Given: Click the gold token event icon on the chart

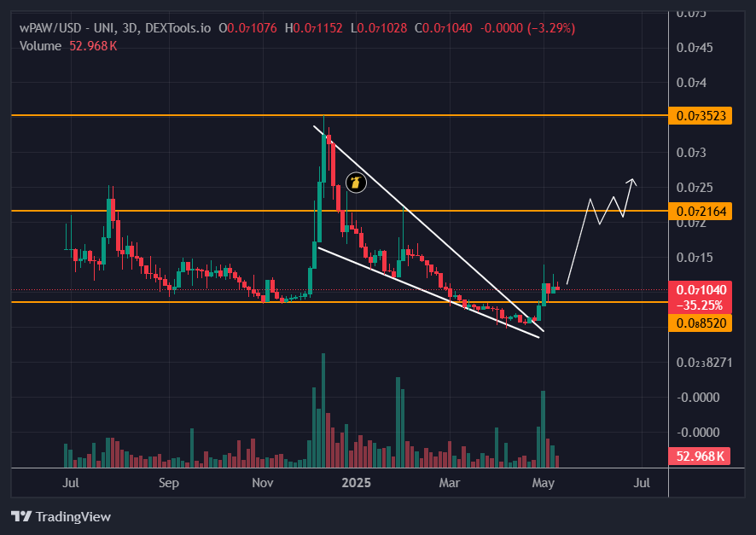Looking at the screenshot, I should point(357,183).
